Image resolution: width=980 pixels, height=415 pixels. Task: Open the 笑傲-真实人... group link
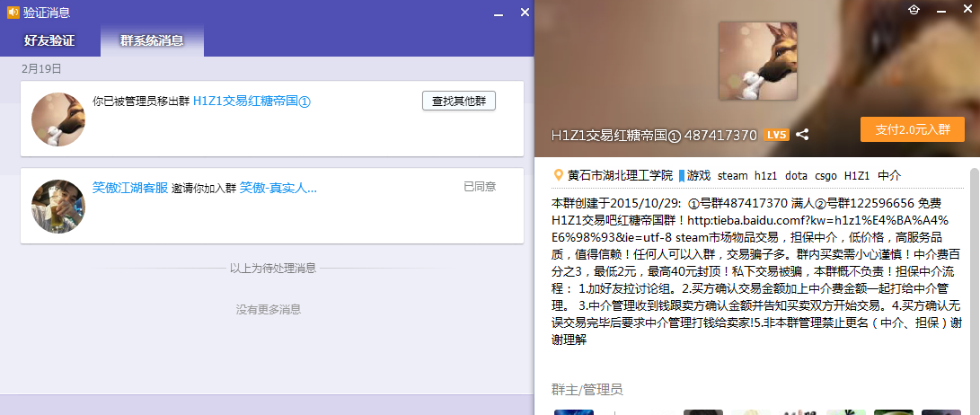(x=278, y=187)
